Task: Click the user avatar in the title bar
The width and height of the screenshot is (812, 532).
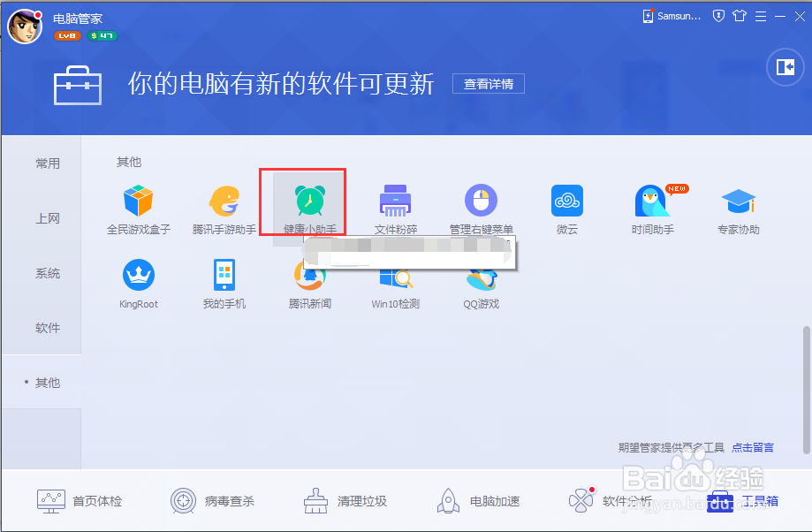Action: pyautogui.click(x=25, y=26)
